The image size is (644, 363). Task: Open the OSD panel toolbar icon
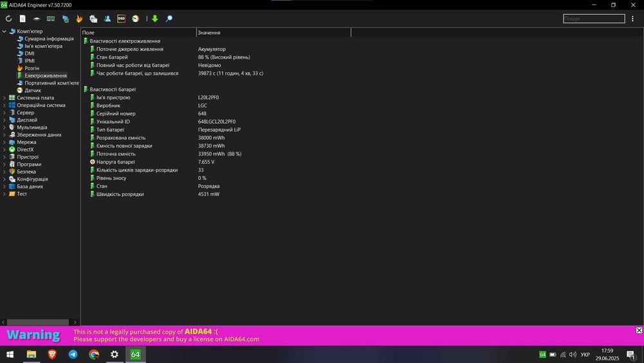tap(121, 19)
